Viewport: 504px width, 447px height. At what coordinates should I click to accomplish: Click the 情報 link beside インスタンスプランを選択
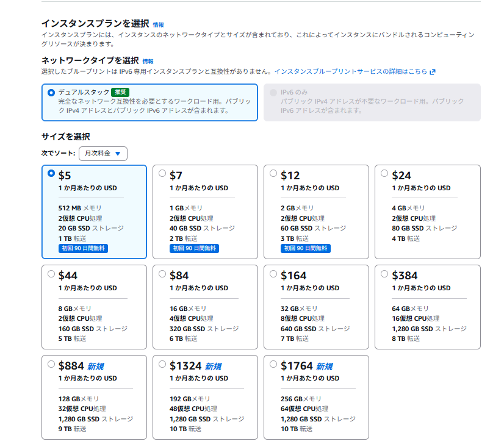tap(158, 24)
